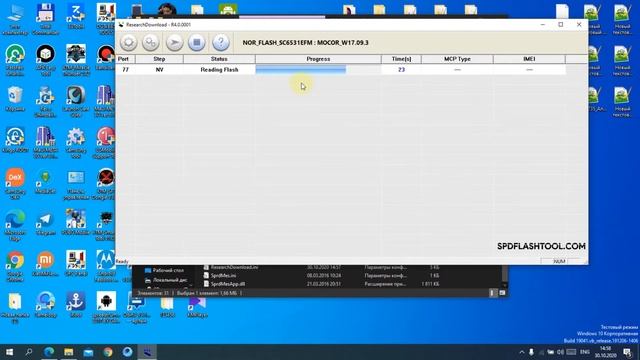
Task: Open the Google Chrome desktop shortcut
Action: 15,266
